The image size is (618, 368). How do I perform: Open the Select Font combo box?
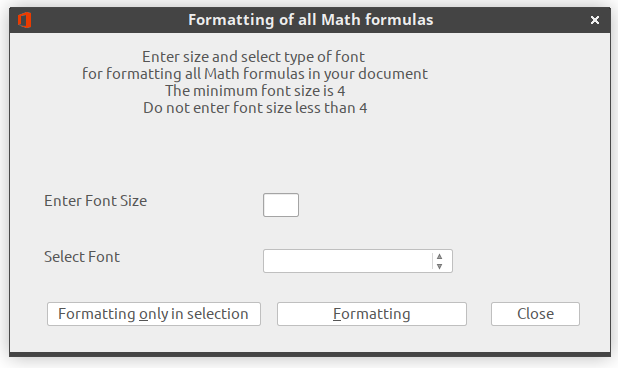coord(357,261)
